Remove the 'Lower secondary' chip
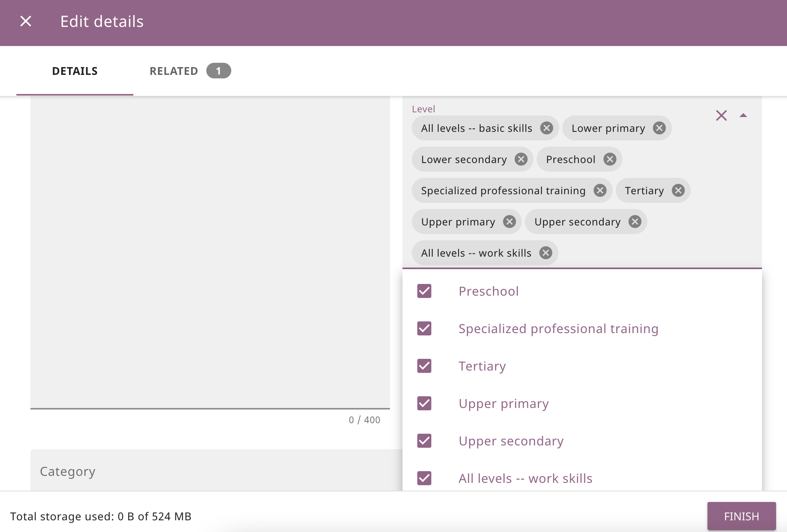 (521, 159)
